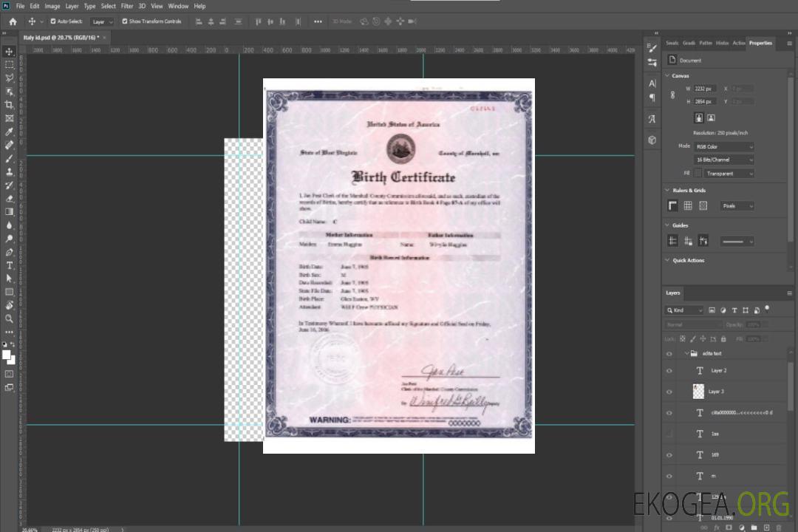
Task: Hide Layer 3 with its eye icon
Action: pyautogui.click(x=669, y=392)
